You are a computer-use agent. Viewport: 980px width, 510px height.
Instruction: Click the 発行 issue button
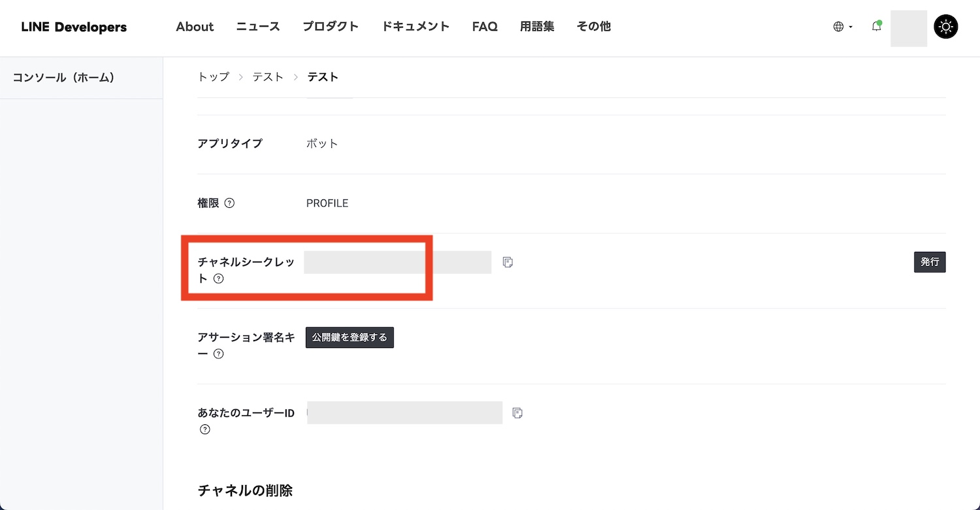coord(930,262)
